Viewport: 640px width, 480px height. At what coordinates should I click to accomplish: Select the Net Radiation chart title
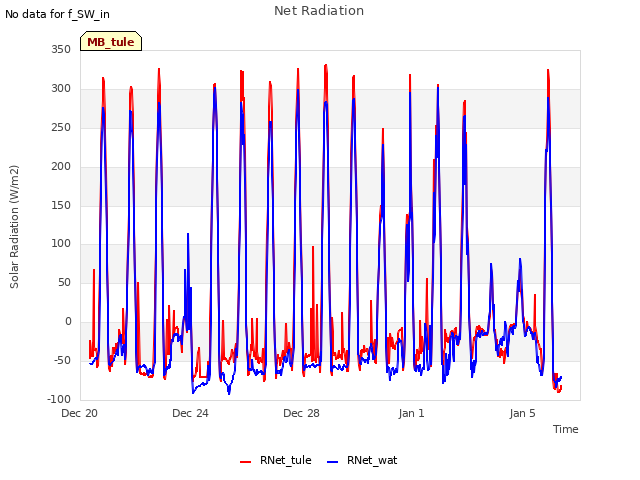tap(319, 11)
